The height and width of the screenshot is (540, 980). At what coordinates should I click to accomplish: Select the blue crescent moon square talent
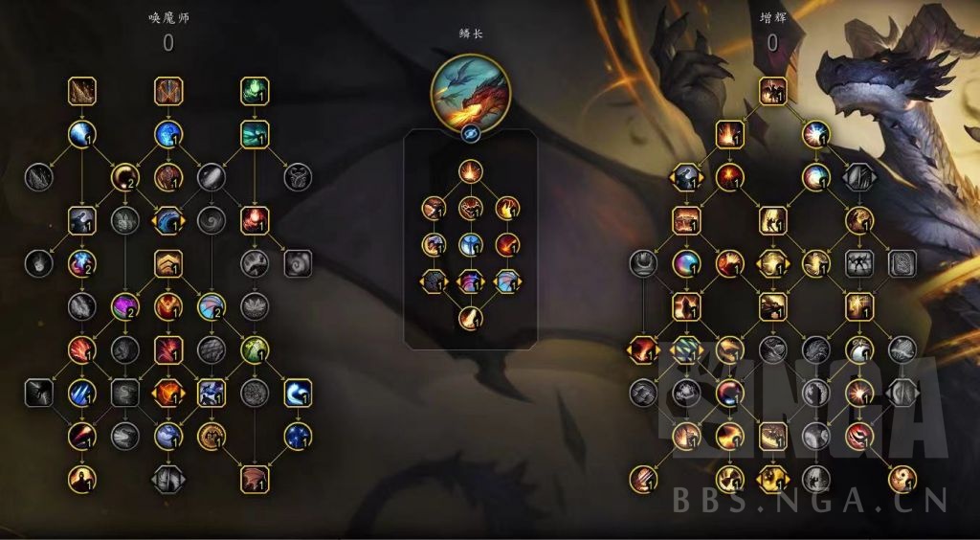(x=298, y=394)
